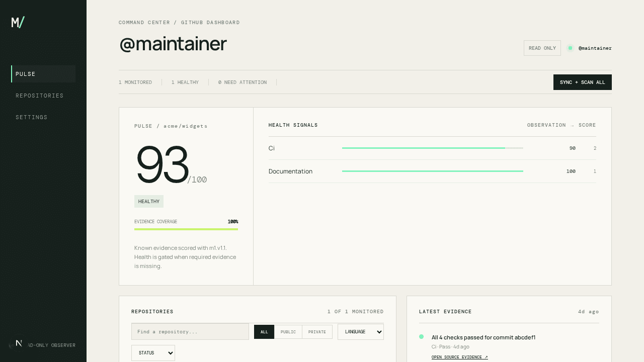The image size is (644, 362).
Task: Click the @maintainer page title
Action: [x=173, y=44]
